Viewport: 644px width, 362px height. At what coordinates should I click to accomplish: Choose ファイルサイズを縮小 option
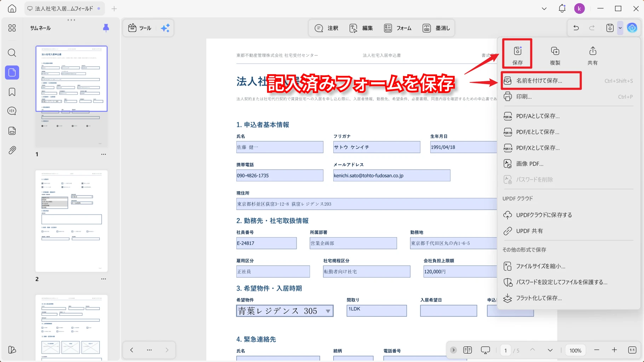[569, 266]
